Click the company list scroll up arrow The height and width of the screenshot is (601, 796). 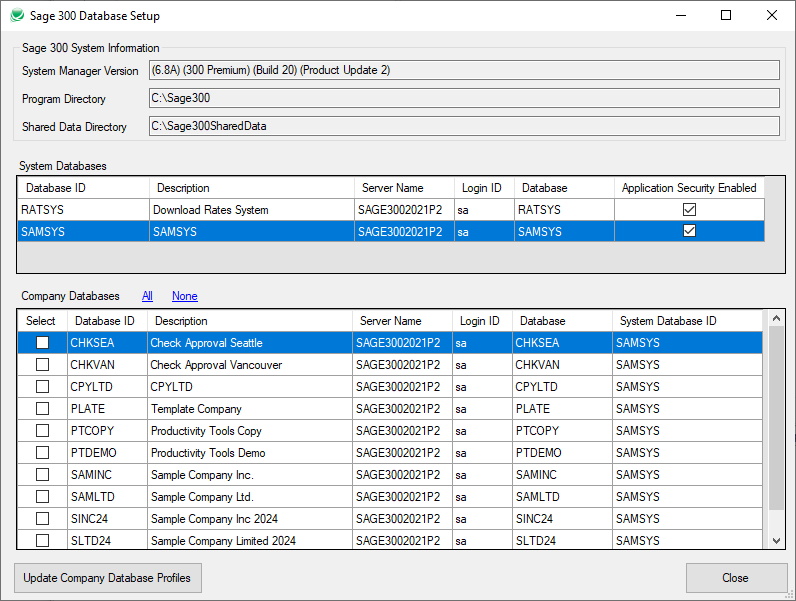click(776, 318)
